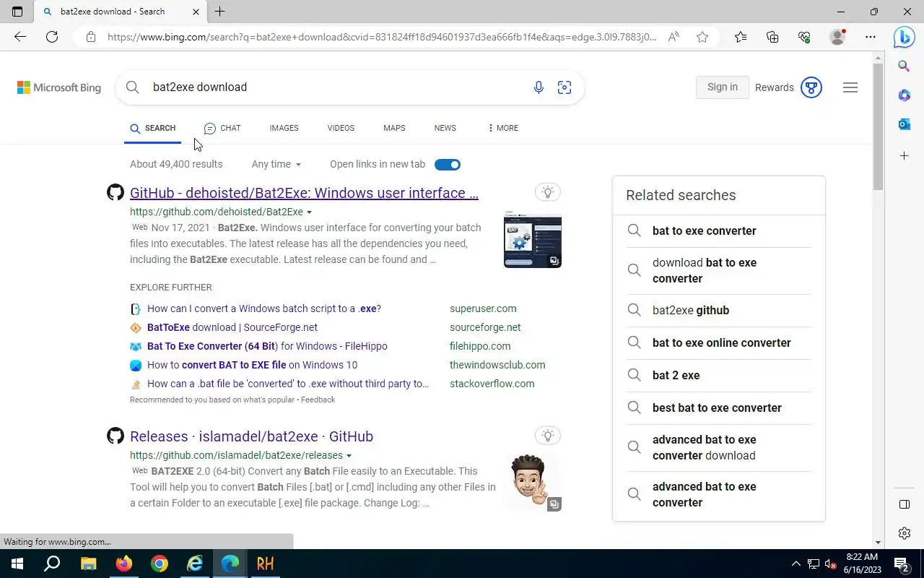924x578 pixels.
Task: Toggle Open links in new tab
Action: pos(448,165)
